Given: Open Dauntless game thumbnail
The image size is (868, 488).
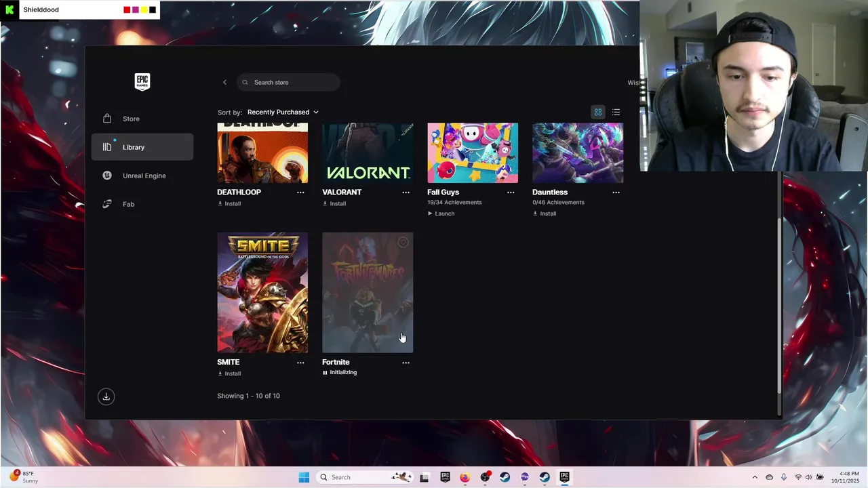Looking at the screenshot, I should point(578,153).
